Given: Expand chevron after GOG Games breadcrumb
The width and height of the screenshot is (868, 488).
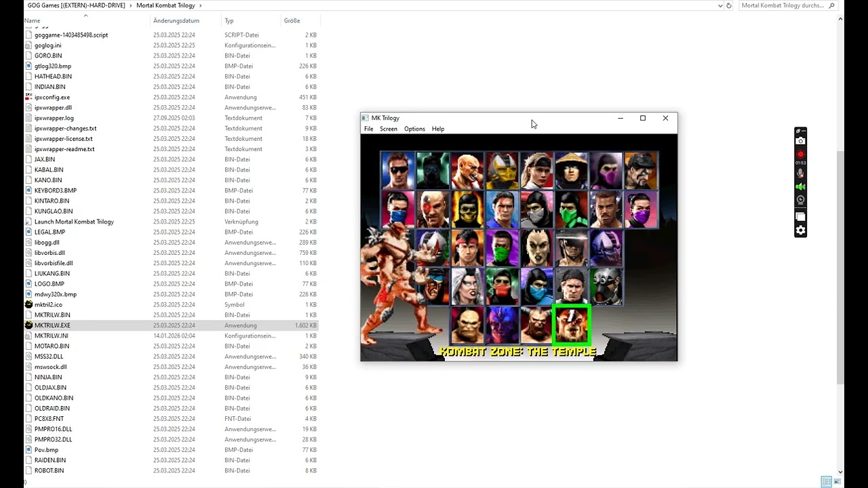Looking at the screenshot, I should tap(131, 5).
